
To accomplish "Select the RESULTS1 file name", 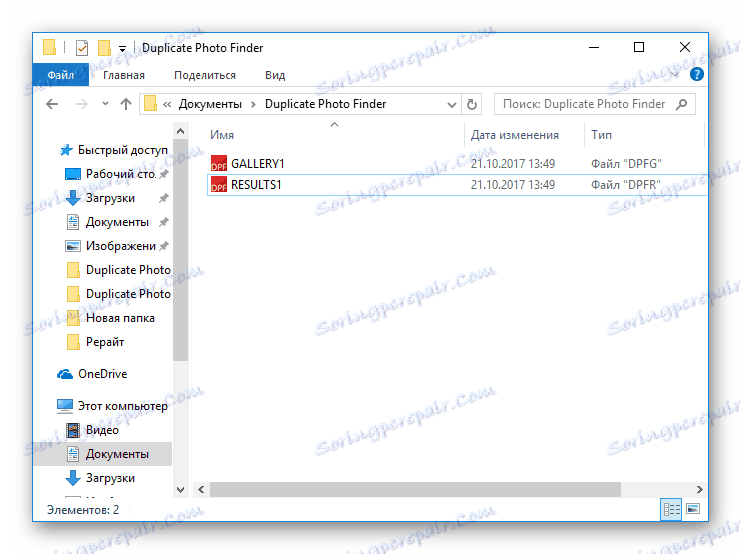I will 256,184.
